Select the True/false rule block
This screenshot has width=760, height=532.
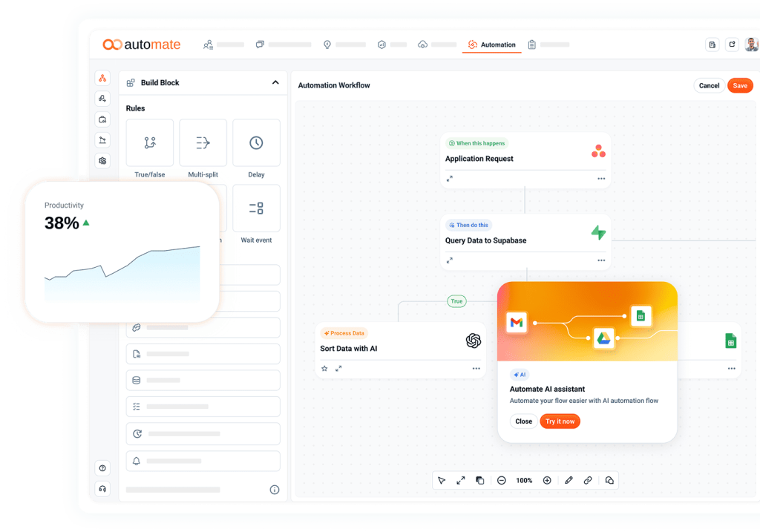tap(150, 143)
